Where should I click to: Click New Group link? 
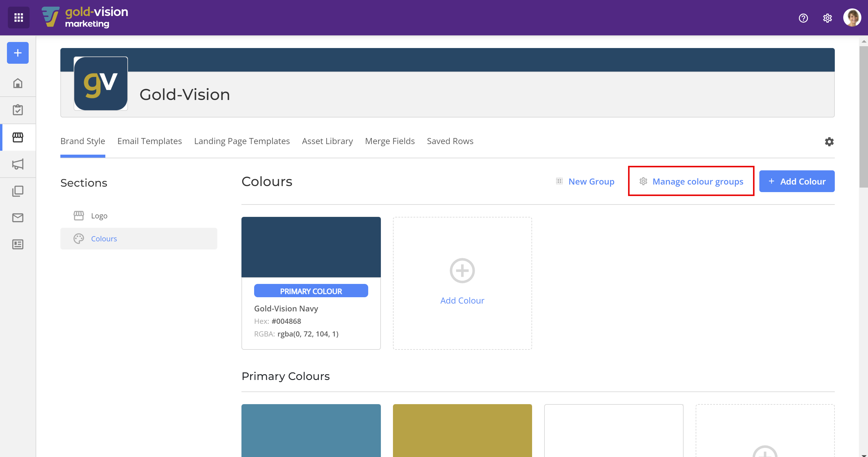tap(591, 182)
